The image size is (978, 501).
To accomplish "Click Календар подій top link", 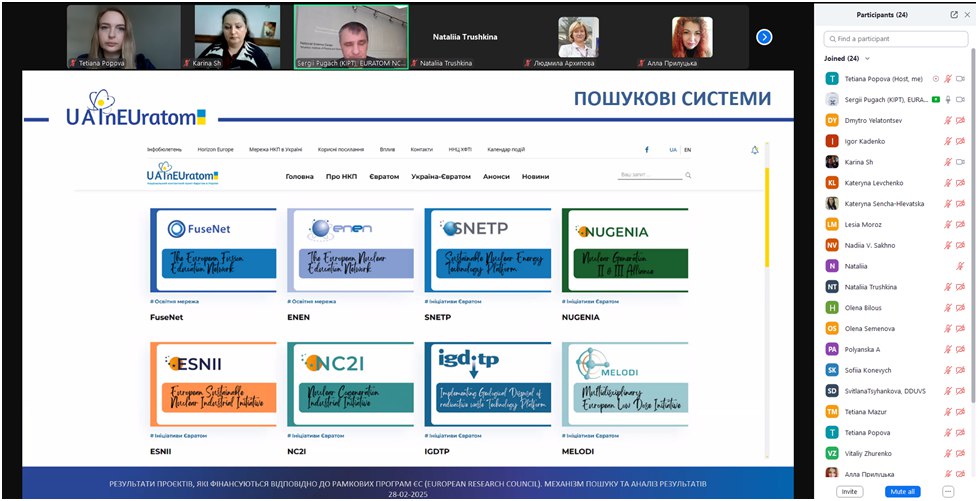I will click(x=506, y=150).
